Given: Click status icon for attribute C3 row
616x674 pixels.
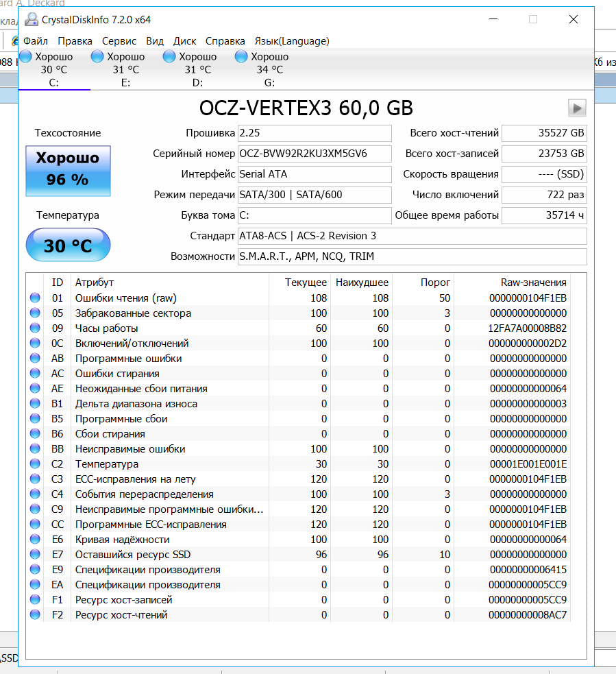Looking at the screenshot, I should click(x=35, y=479).
